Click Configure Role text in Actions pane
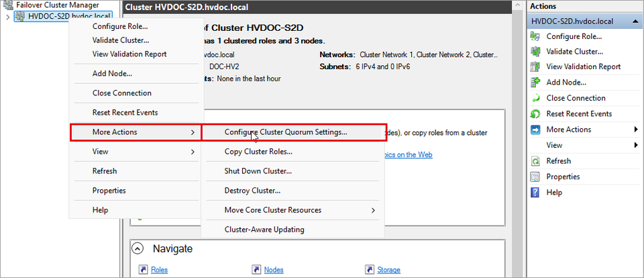 [x=574, y=36]
